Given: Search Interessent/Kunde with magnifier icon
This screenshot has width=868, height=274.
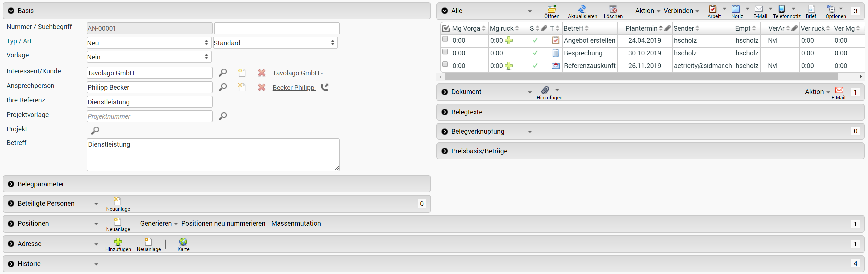Looking at the screenshot, I should [223, 72].
